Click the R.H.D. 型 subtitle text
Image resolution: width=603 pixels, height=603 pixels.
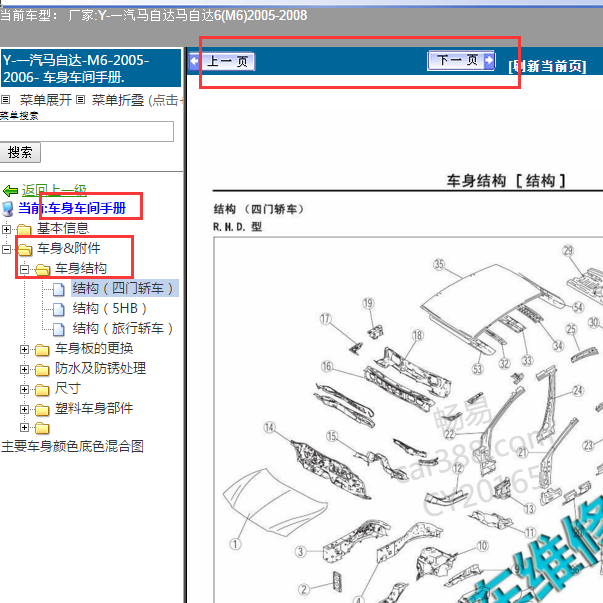[238, 227]
